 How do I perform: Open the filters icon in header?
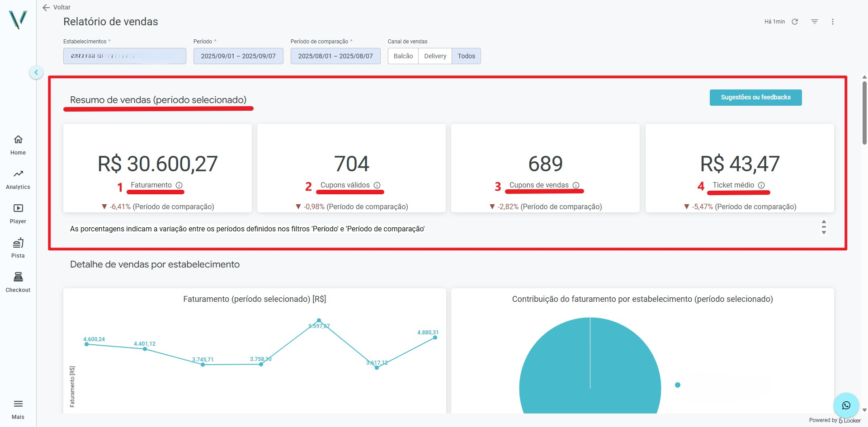(x=815, y=22)
